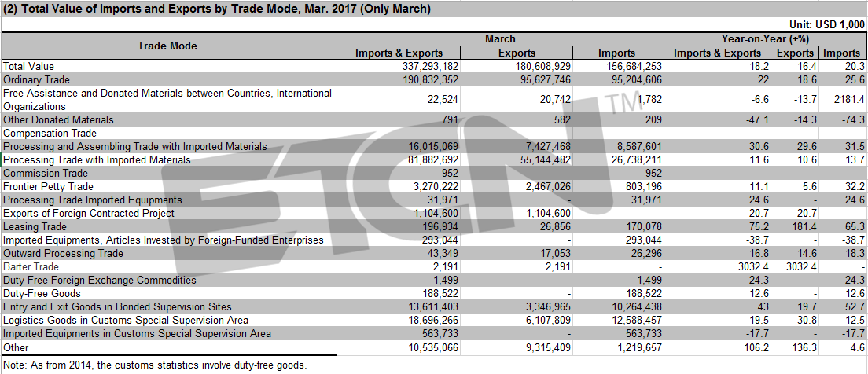The width and height of the screenshot is (868, 374).
Task: Select 'Imported Equipments in Customs Special Supervision Area'
Action: [138, 334]
